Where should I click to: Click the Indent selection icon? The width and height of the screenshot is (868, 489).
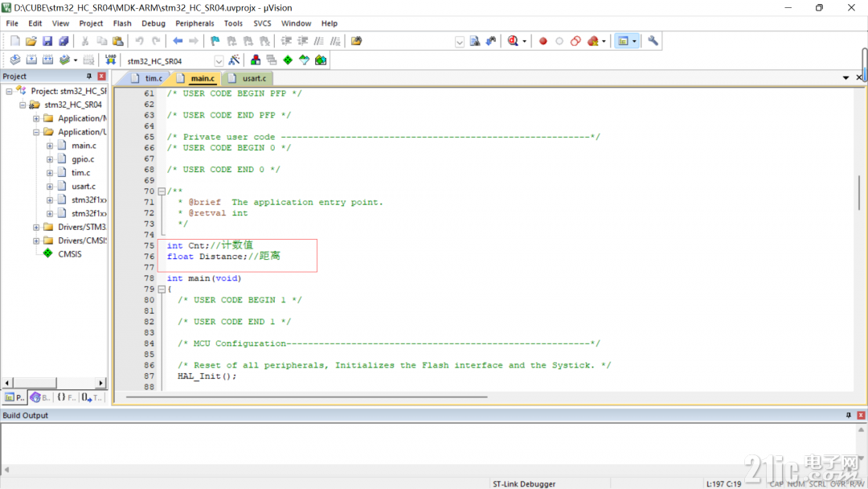[286, 41]
